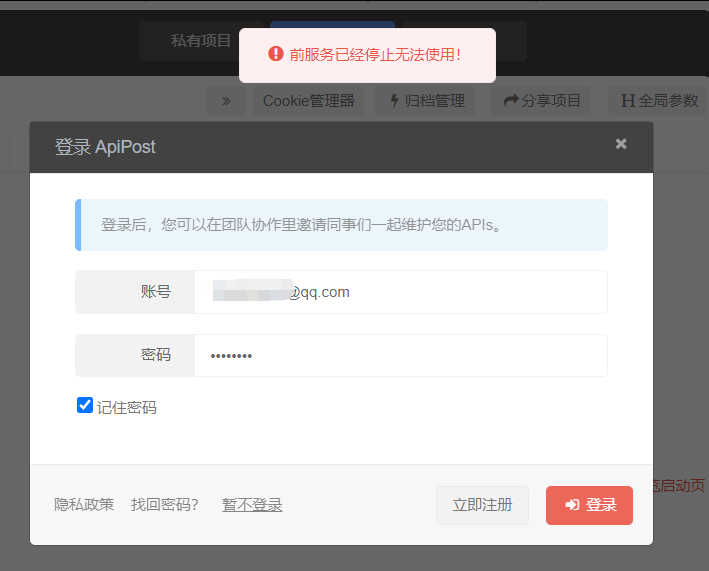Open the Cookie管理器 toolbar button
The width and height of the screenshot is (709, 571).
click(x=308, y=101)
